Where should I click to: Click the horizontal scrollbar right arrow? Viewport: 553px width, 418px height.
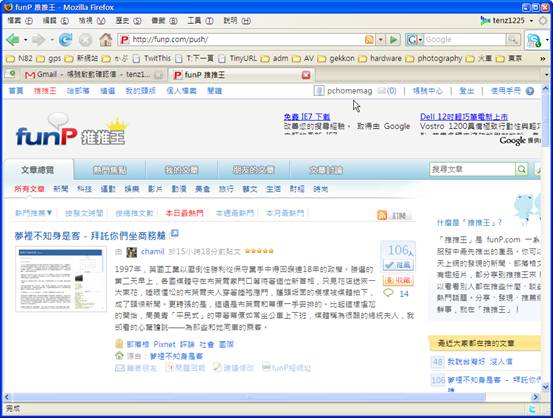[x=536, y=397]
